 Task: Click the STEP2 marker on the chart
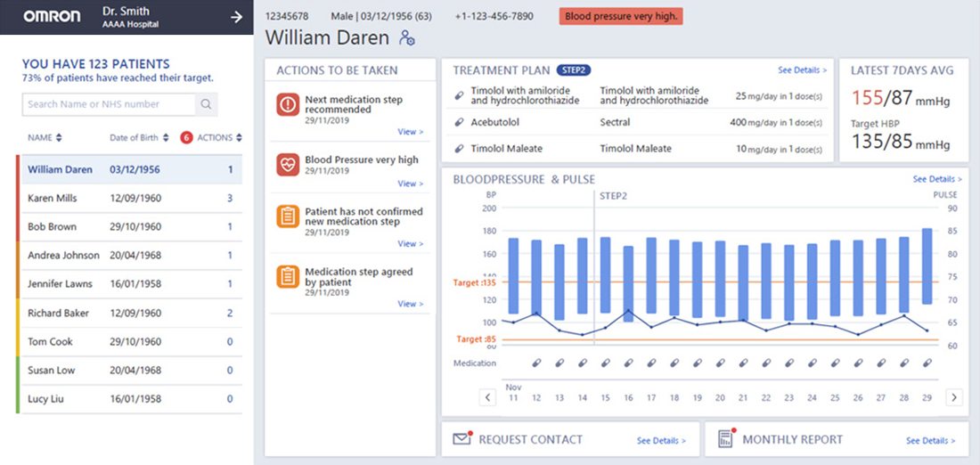tap(613, 195)
